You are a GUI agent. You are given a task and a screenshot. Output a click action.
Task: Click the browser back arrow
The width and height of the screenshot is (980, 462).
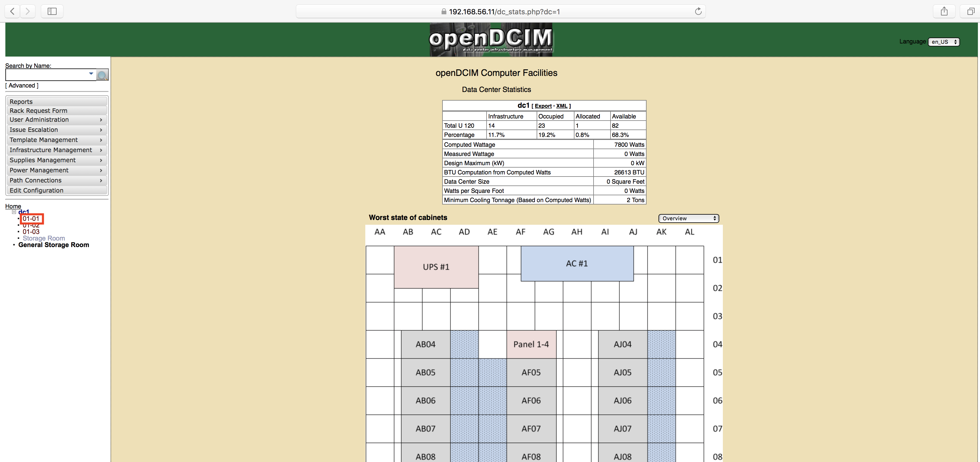pos(12,11)
